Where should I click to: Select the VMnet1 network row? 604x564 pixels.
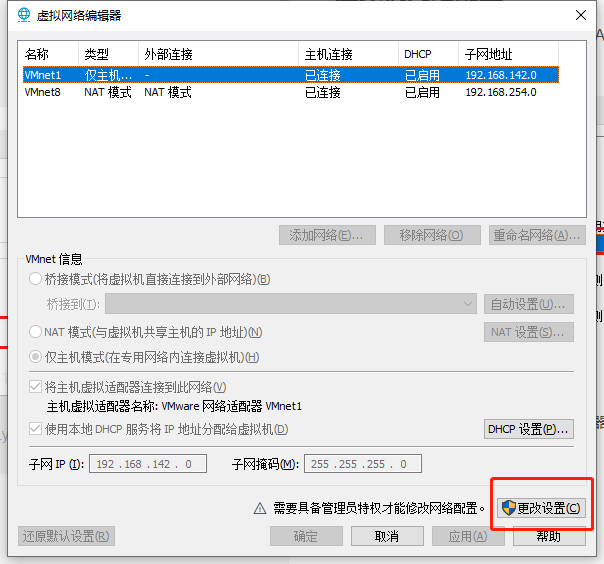click(x=291, y=75)
